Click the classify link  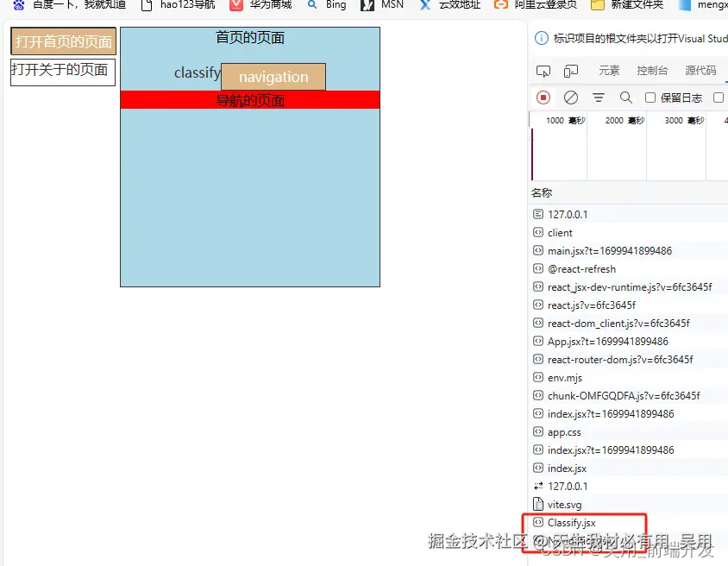pyautogui.click(x=198, y=72)
